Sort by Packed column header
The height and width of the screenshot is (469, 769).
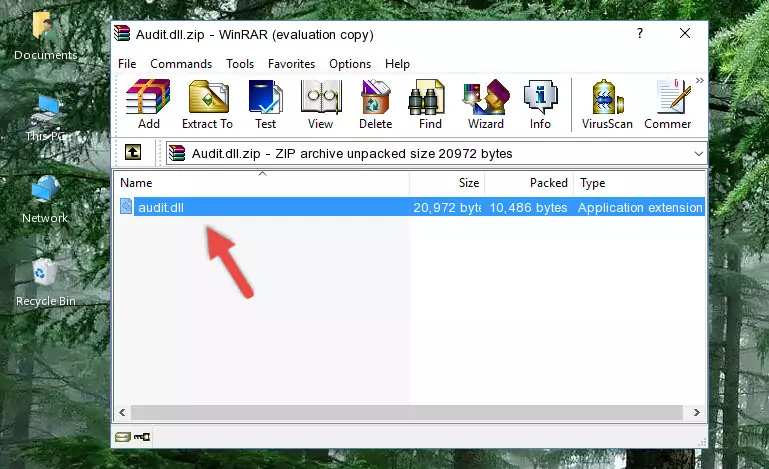pyautogui.click(x=529, y=182)
